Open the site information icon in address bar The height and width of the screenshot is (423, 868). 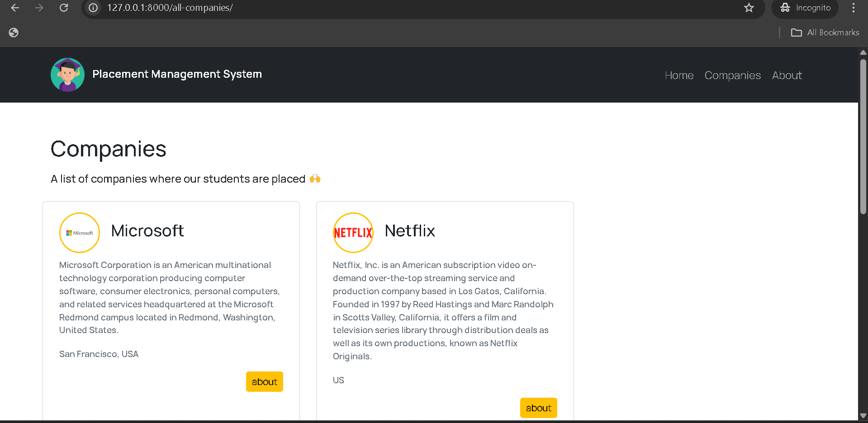pyautogui.click(x=93, y=8)
